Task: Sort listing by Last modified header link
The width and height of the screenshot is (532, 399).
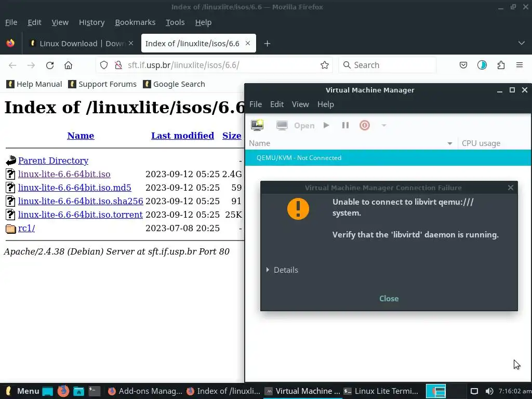Action: [x=182, y=136]
